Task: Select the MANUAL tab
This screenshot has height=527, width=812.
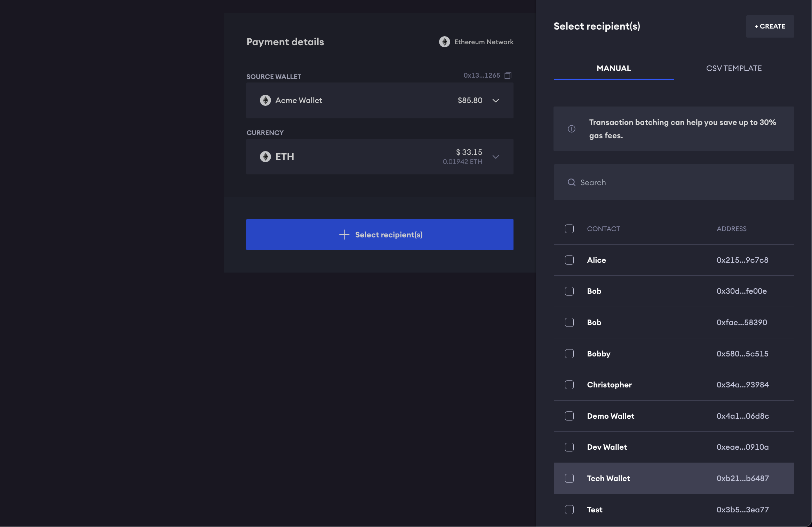Action: [613, 68]
